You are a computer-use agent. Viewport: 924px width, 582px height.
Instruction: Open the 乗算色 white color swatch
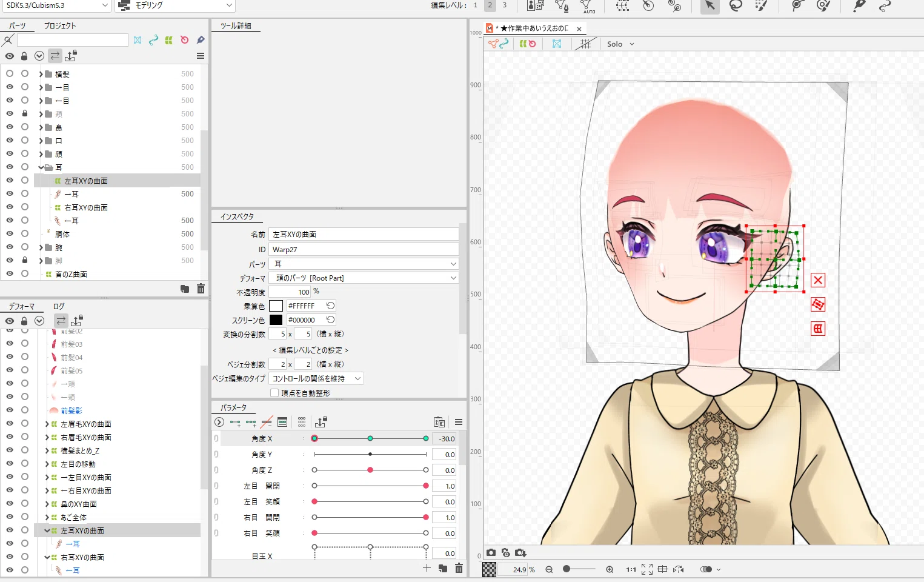point(276,306)
